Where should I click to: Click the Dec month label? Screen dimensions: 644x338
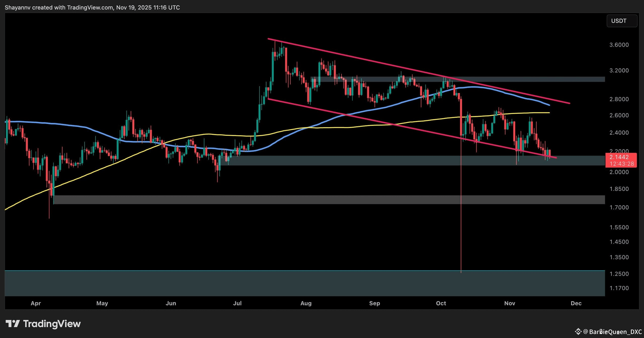click(x=576, y=303)
